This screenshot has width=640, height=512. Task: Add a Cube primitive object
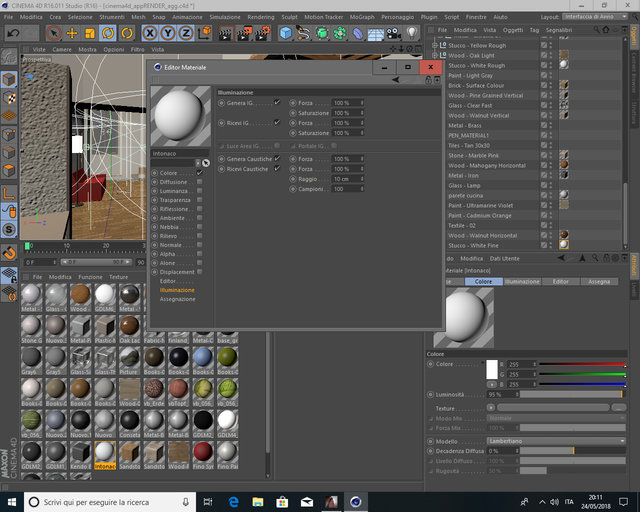tap(286, 33)
